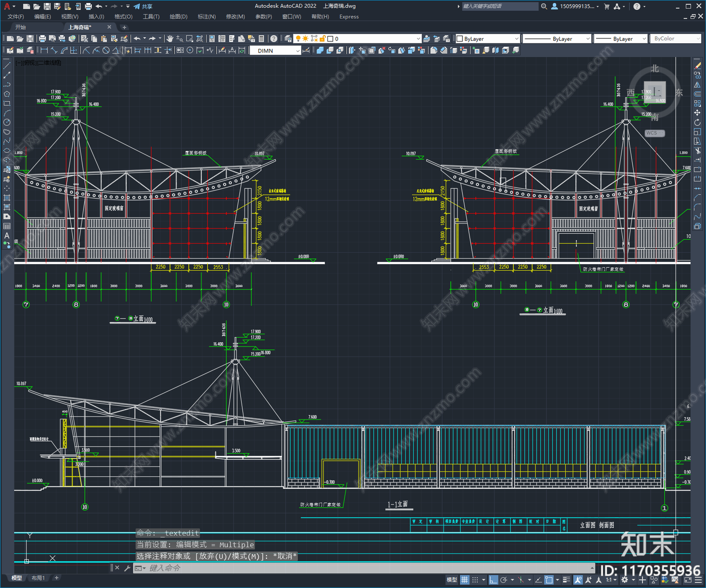This screenshot has height=588, width=706.
Task: Click the Undo arrow in quick access toolbar
Action: pyautogui.click(x=99, y=6)
